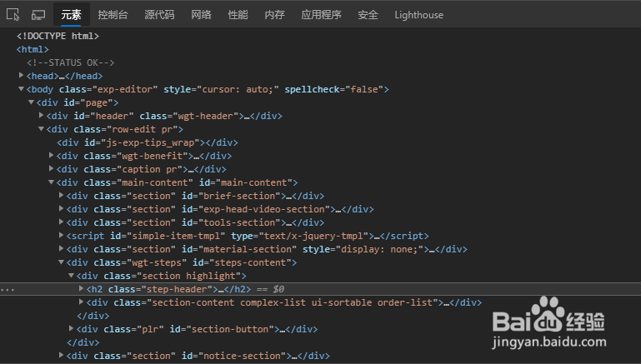Expand the head element node
Screen dimensions: 641x364
coord(22,76)
